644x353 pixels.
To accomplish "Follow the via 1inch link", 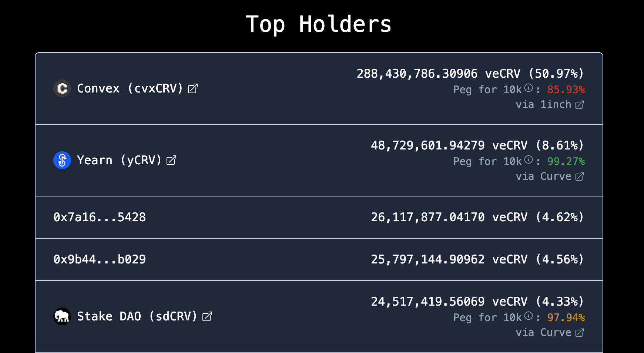I will [543, 105].
